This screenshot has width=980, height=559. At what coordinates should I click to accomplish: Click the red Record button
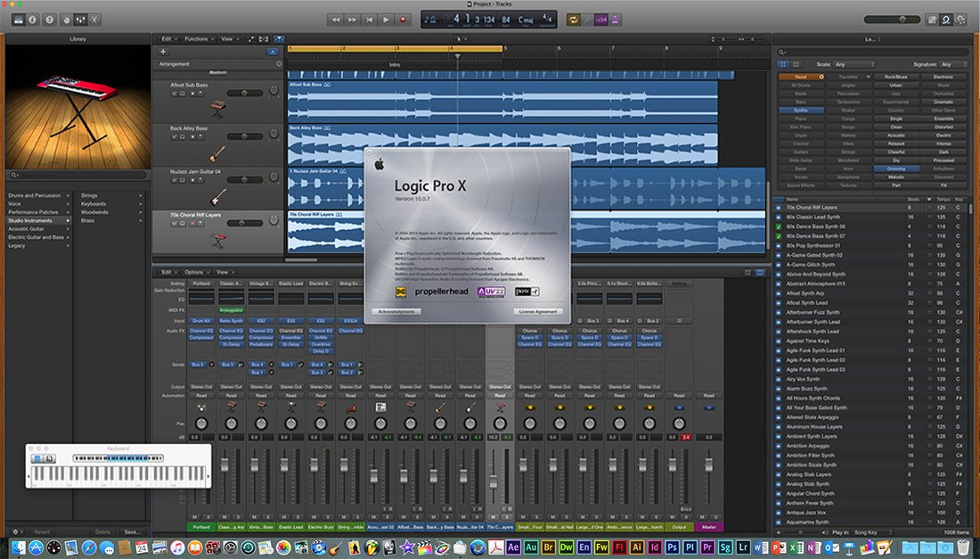(403, 20)
